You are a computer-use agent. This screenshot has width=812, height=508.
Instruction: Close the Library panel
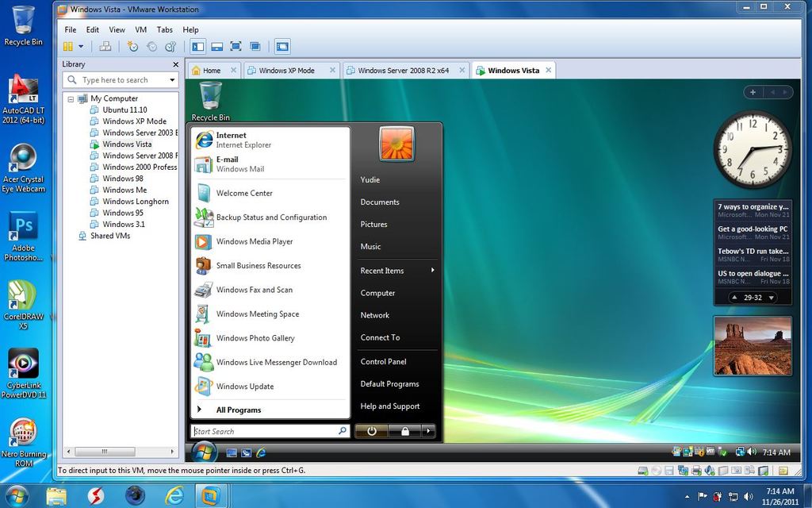[x=175, y=64]
